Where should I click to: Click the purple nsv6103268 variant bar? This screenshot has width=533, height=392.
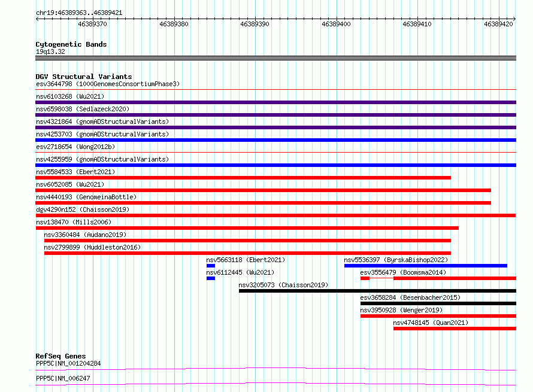pyautogui.click(x=275, y=102)
